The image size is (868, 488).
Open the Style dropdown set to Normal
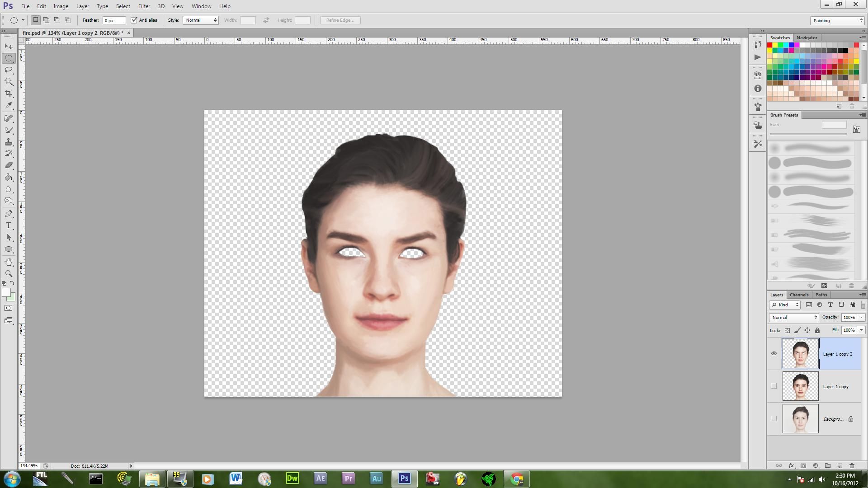click(x=200, y=20)
